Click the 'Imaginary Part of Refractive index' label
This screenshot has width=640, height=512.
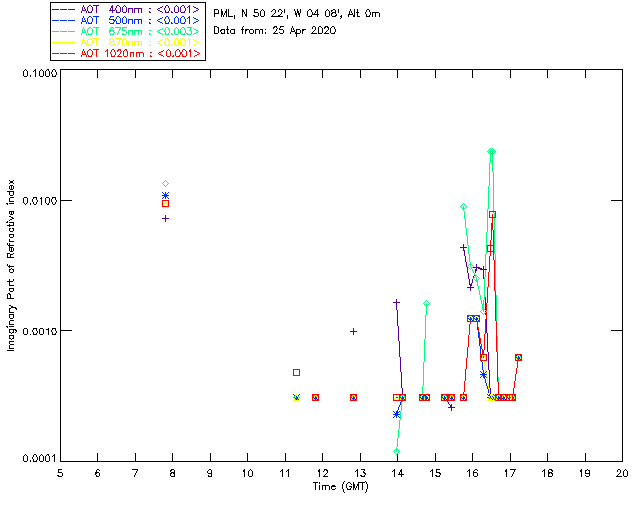click(11, 265)
